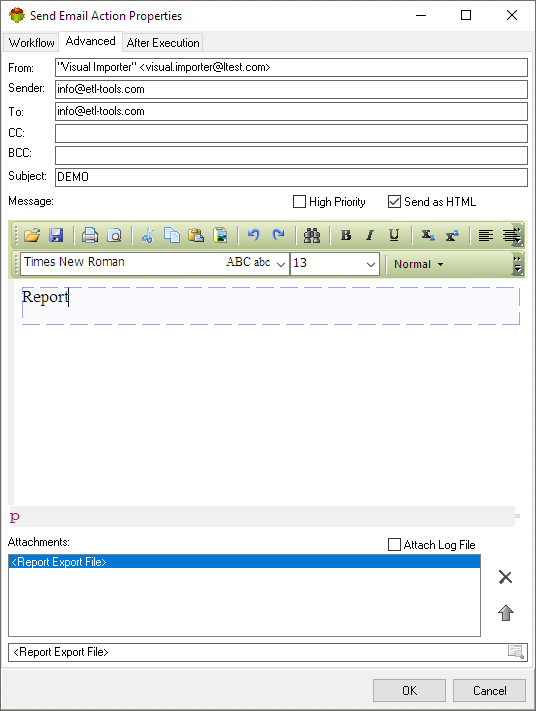The width and height of the screenshot is (536, 711).
Task: Click the Undo arrow icon
Action: click(253, 235)
